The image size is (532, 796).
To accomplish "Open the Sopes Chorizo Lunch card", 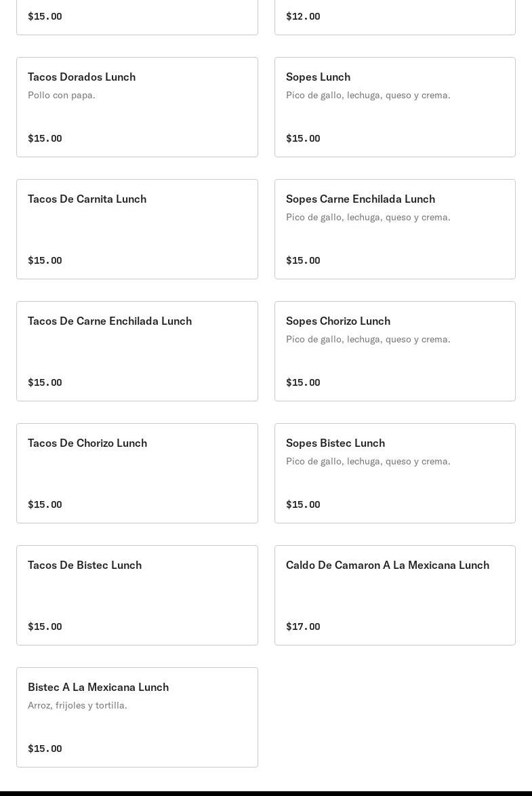I will tap(394, 351).
